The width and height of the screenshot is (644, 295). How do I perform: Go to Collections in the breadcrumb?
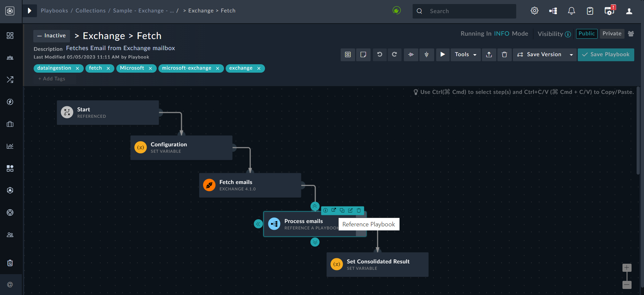pos(90,11)
